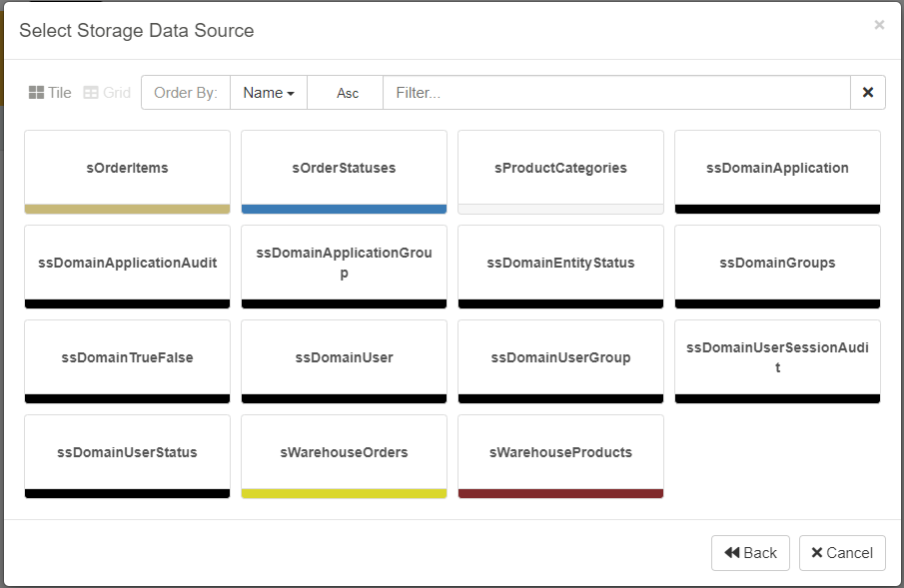Select the sOrderItems tile

click(x=127, y=168)
